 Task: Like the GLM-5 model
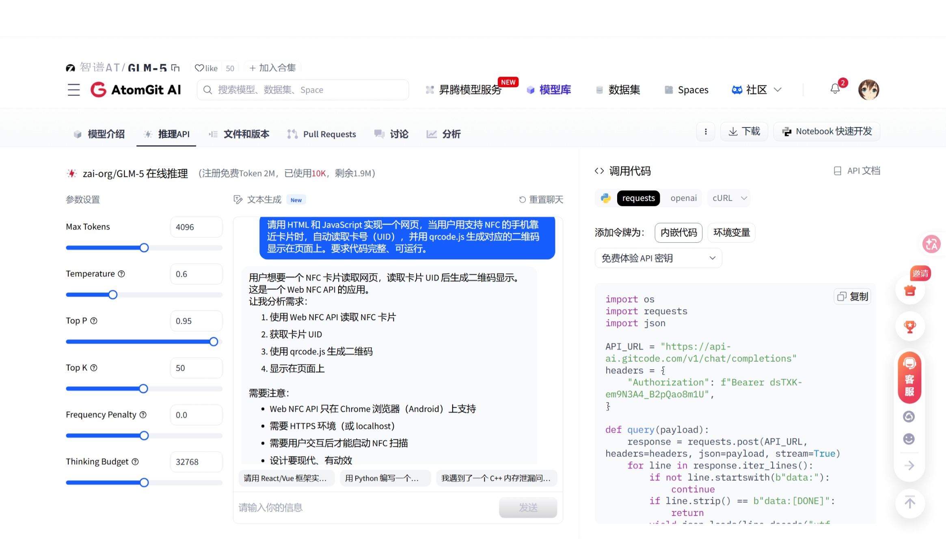click(206, 68)
